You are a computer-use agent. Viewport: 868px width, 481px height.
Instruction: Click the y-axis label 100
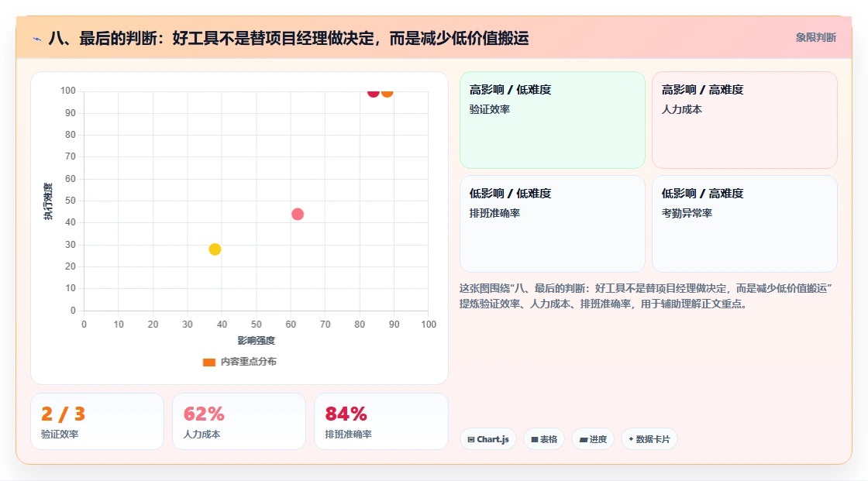(68, 90)
